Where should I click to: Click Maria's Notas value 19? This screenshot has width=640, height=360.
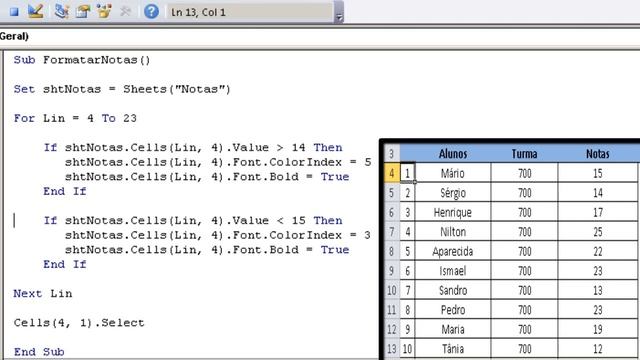[598, 329]
